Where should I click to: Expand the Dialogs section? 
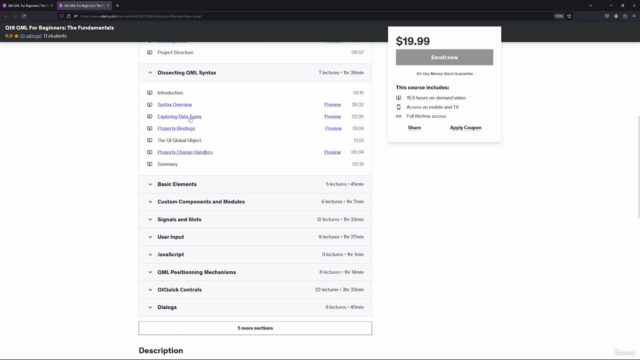tap(255, 307)
